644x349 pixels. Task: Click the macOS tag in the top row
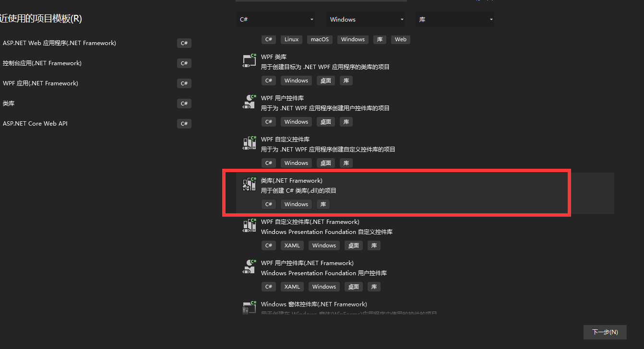pos(320,39)
